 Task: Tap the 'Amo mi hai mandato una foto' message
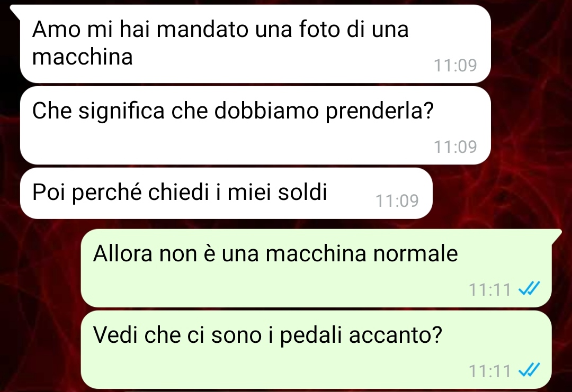click(255, 44)
